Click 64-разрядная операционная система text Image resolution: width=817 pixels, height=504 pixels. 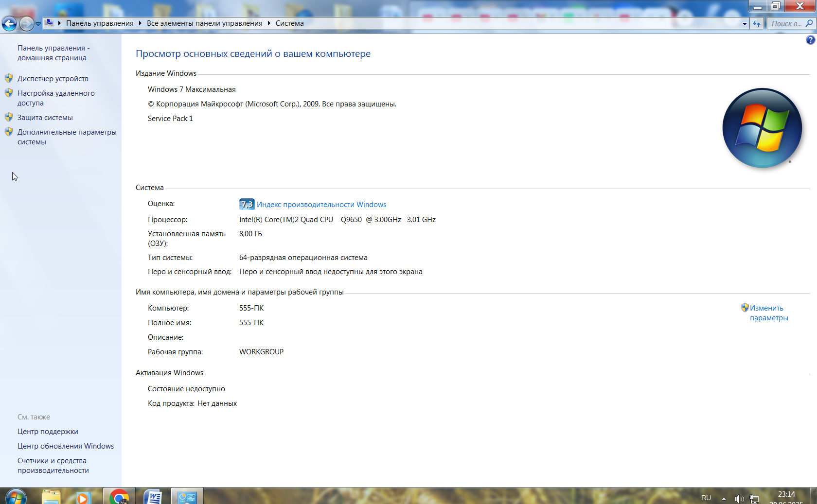[303, 258]
